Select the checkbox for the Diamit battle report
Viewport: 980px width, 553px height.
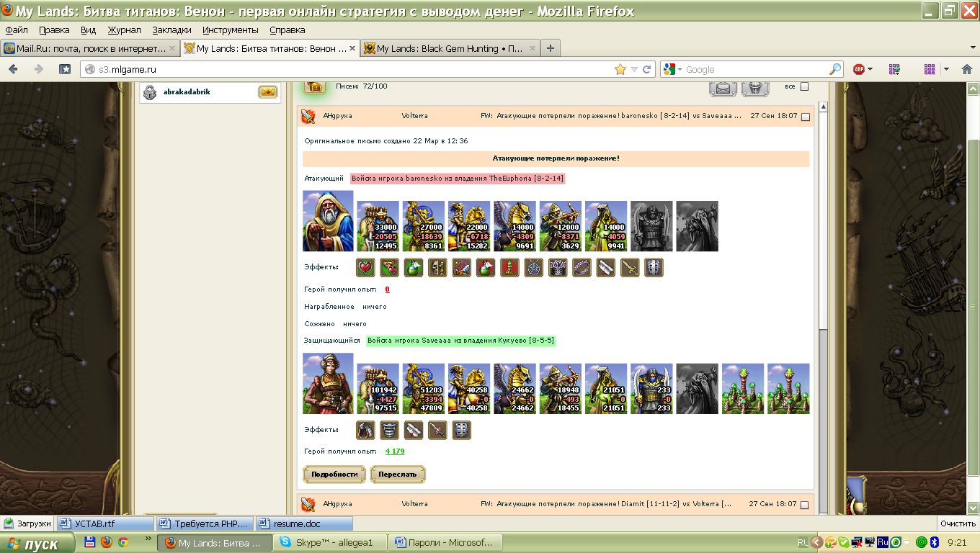tap(806, 504)
